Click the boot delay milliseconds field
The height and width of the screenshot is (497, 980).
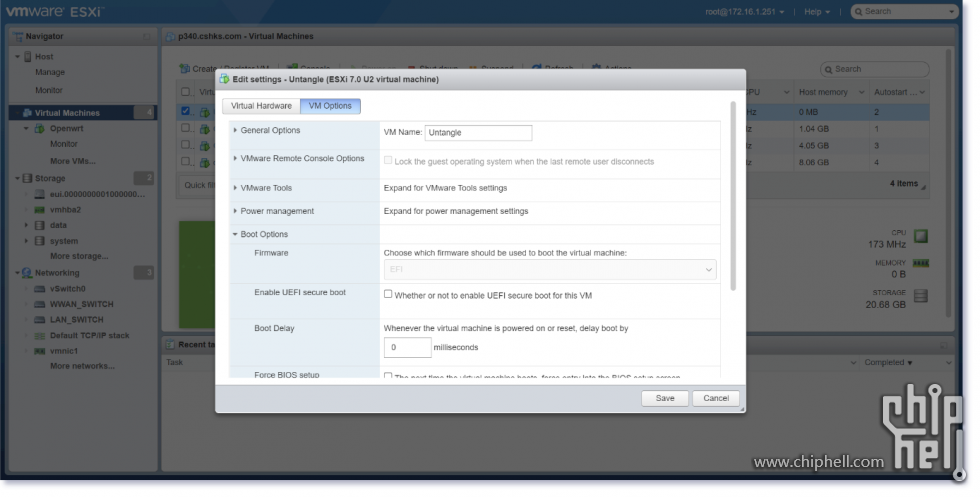click(x=408, y=348)
